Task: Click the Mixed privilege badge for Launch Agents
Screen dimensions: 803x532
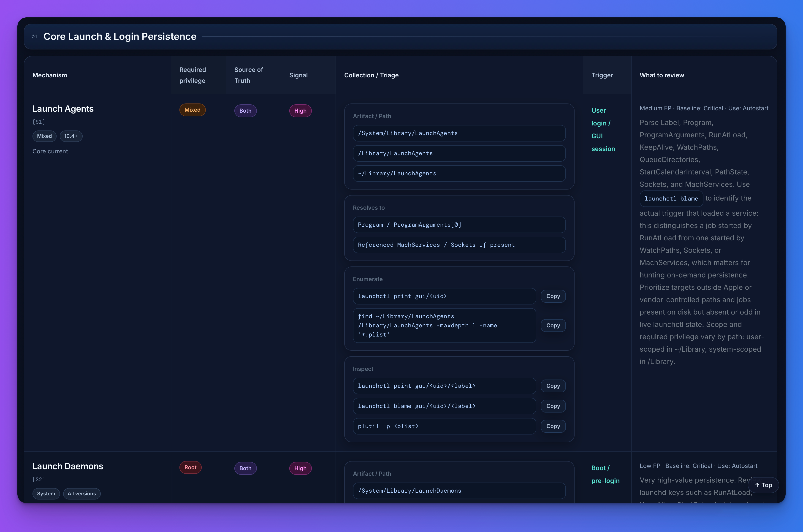Action: (192, 110)
